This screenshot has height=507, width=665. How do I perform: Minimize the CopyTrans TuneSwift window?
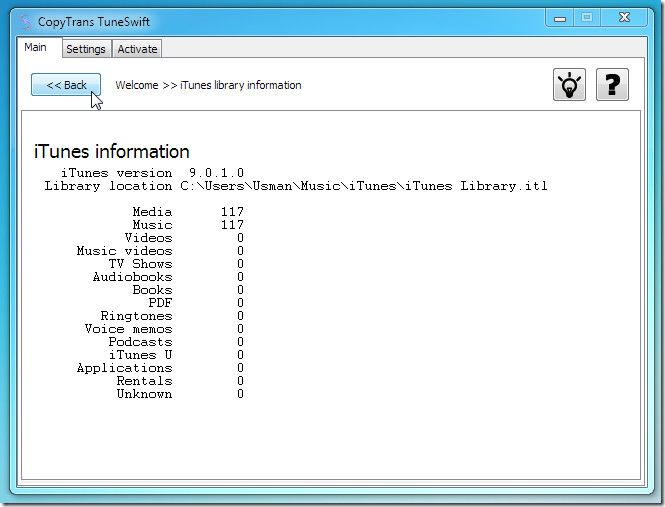pos(560,18)
